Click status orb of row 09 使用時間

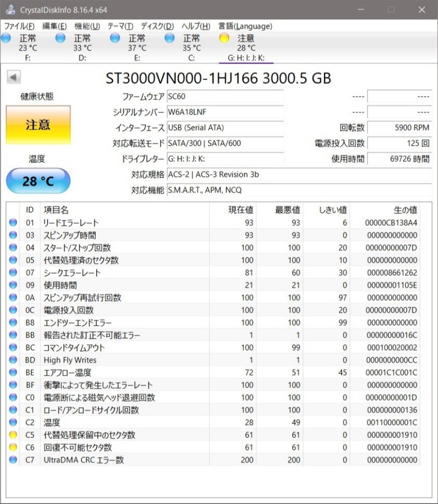[13, 285]
